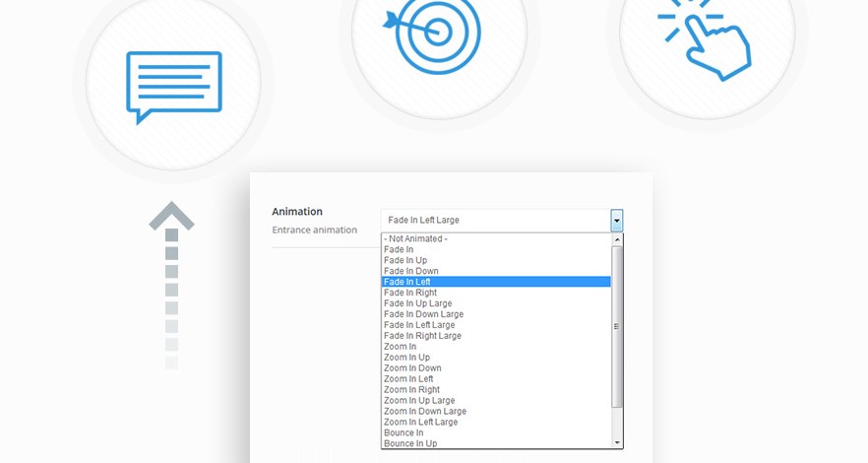
Task: Select 'Fade In' option
Action: pos(496,250)
